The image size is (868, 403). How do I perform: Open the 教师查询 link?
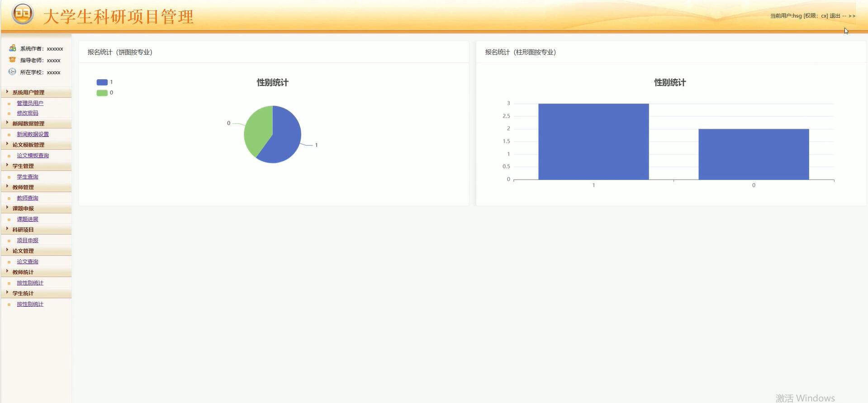[x=28, y=198]
